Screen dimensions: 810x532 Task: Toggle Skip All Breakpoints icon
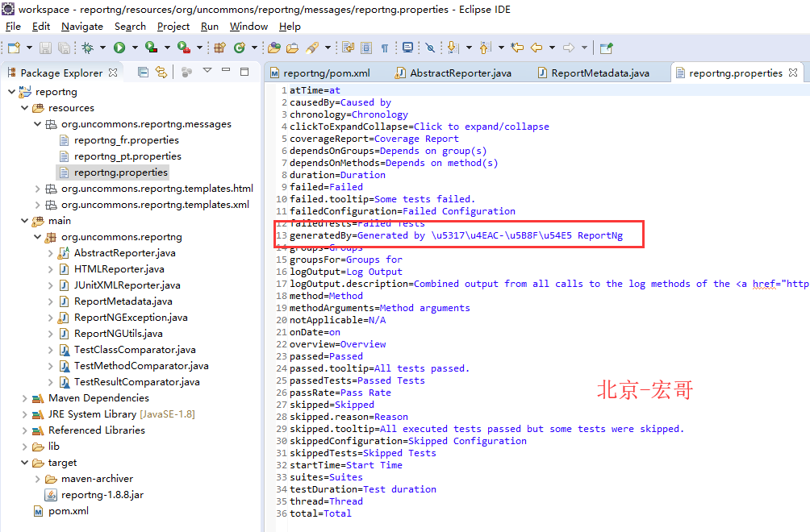430,48
